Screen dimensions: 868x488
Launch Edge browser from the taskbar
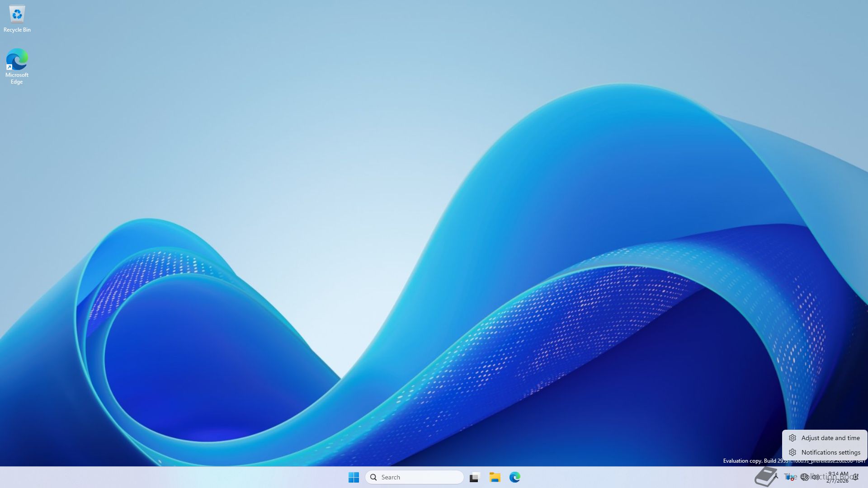(x=514, y=477)
